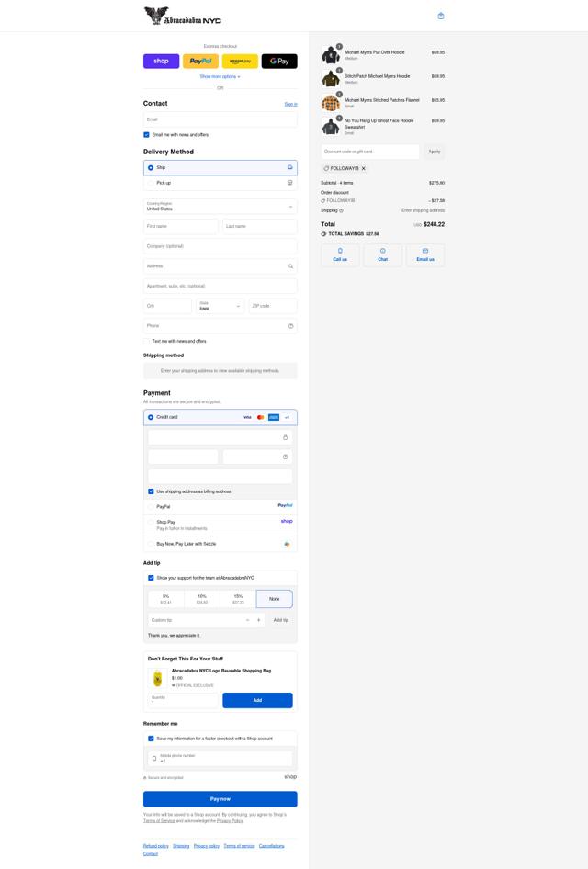Image resolution: width=588 pixels, height=869 pixels.
Task: Click the Pay now button
Action: pos(220,799)
